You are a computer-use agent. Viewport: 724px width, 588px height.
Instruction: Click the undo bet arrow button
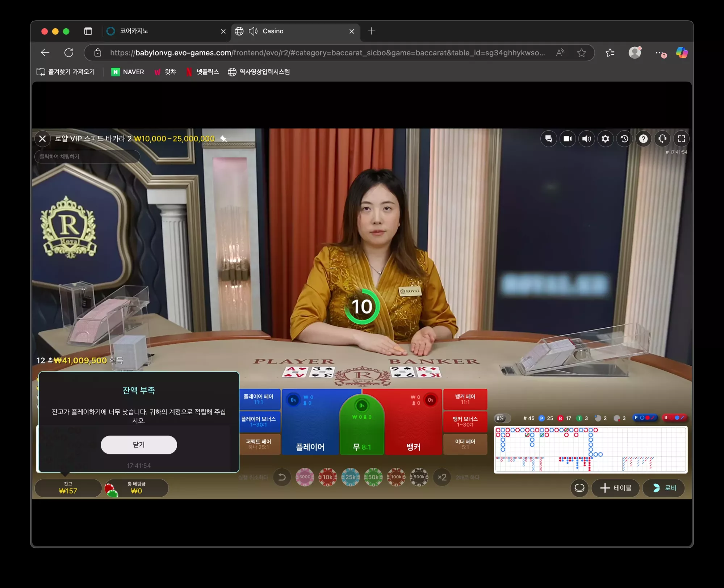click(x=282, y=477)
